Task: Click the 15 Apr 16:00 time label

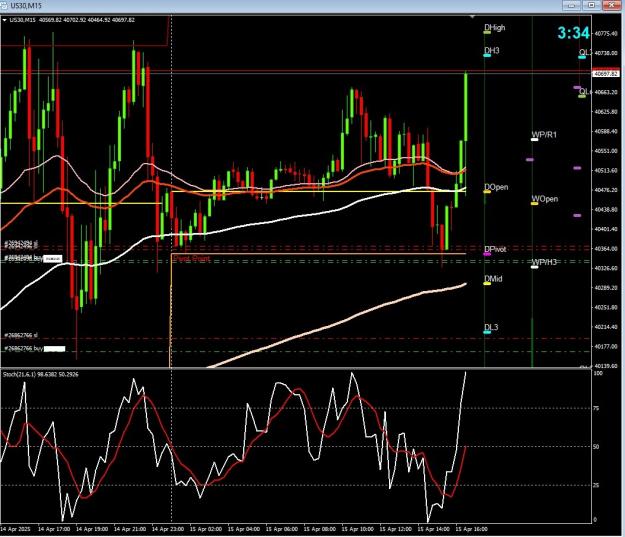Action: [x=472, y=529]
